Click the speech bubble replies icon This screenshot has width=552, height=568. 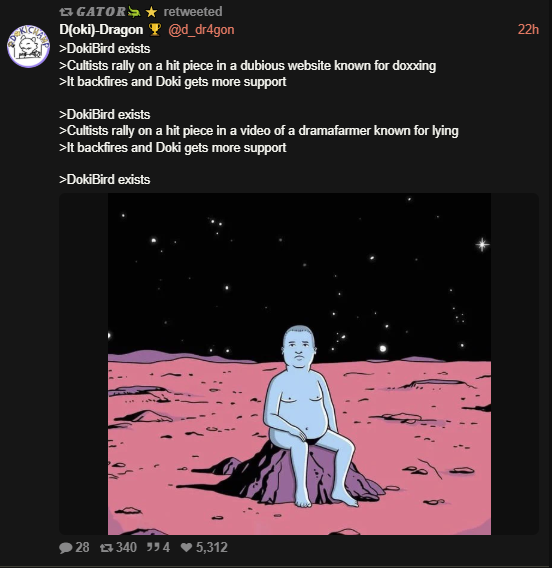[66, 547]
